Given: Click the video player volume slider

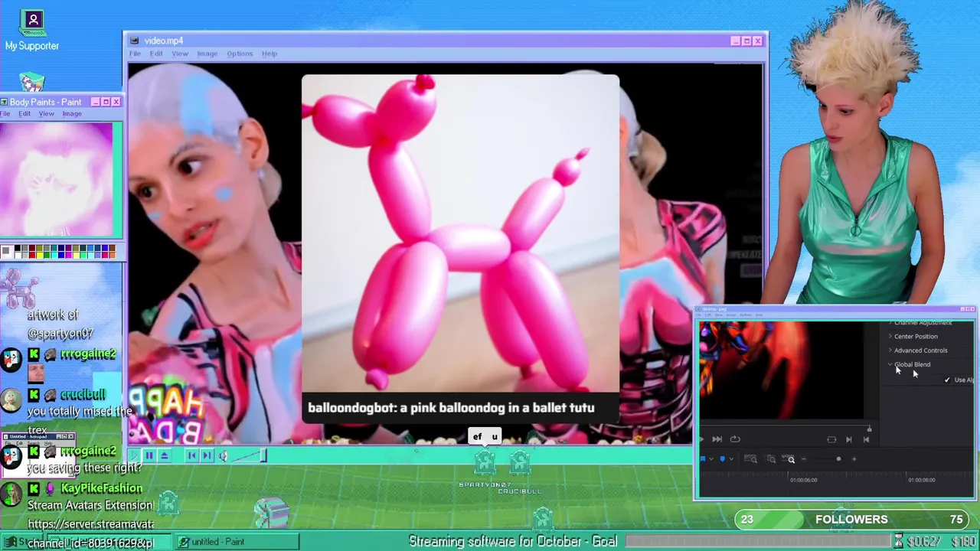Looking at the screenshot, I should pos(249,456).
